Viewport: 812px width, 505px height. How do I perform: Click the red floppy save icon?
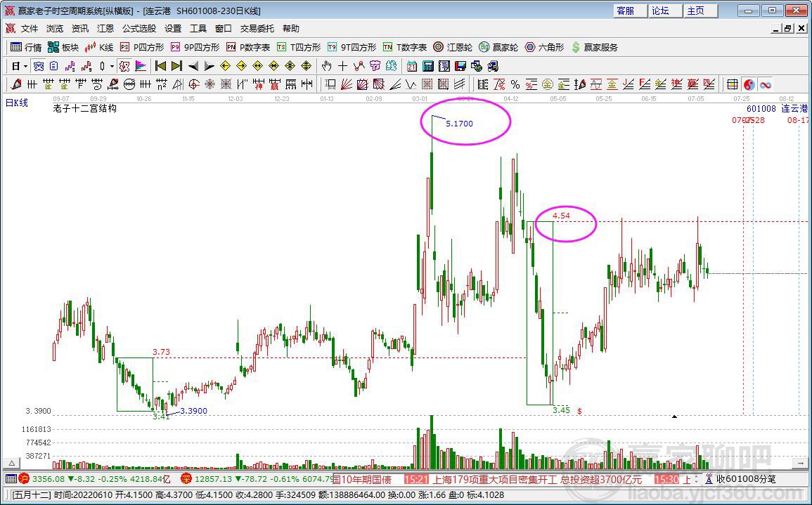[x=460, y=66]
